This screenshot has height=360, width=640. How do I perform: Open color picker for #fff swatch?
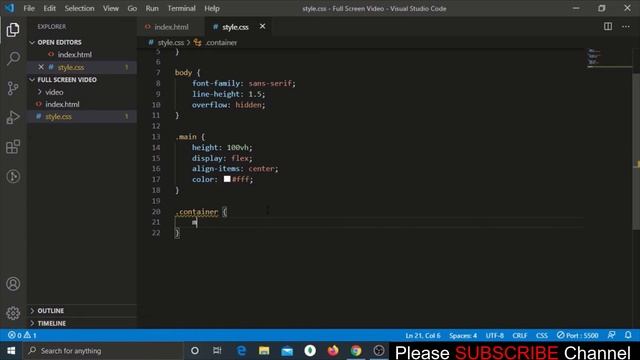[227, 179]
